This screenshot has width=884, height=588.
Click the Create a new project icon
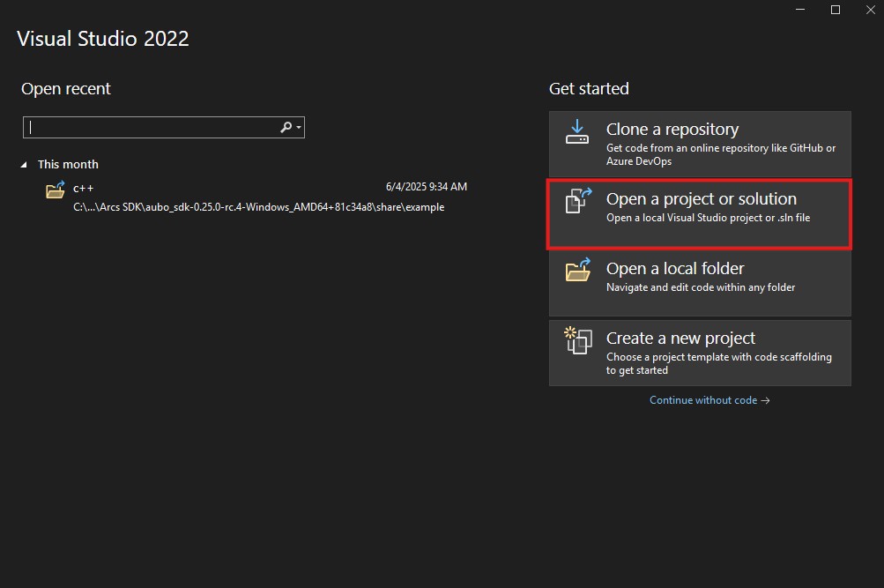(578, 340)
